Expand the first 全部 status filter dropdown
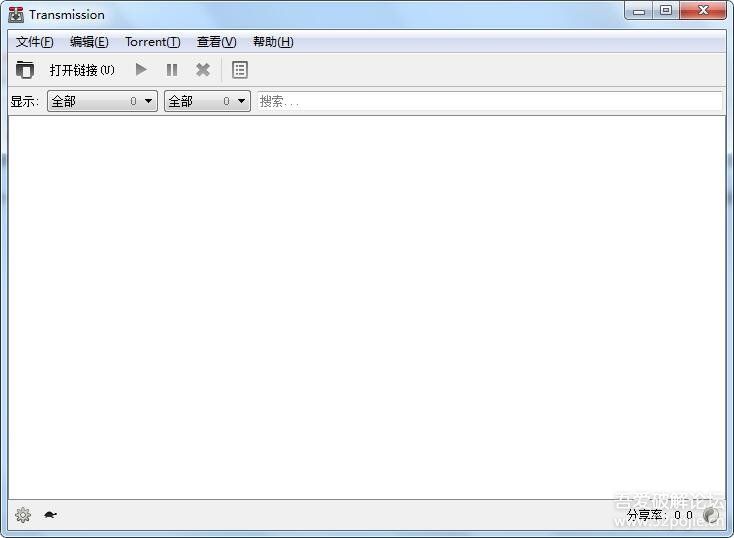 coord(102,101)
